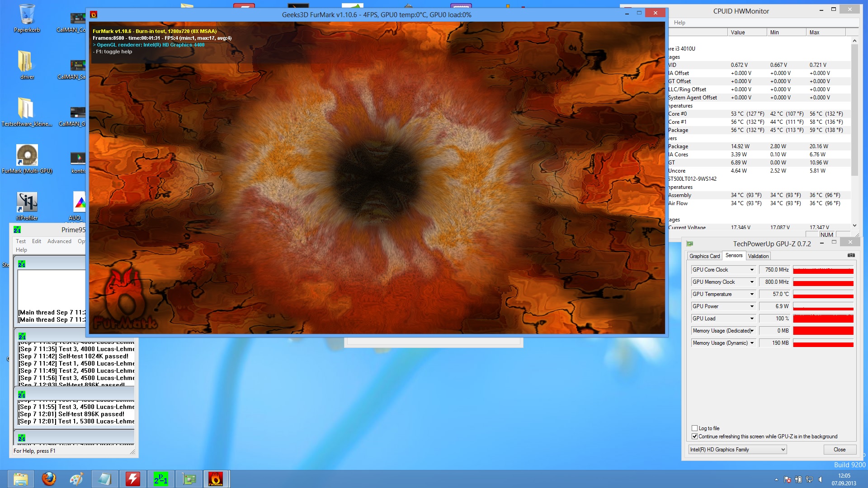This screenshot has height=488, width=868.
Task: Click the FurMark taskbar icon
Action: pyautogui.click(x=216, y=479)
